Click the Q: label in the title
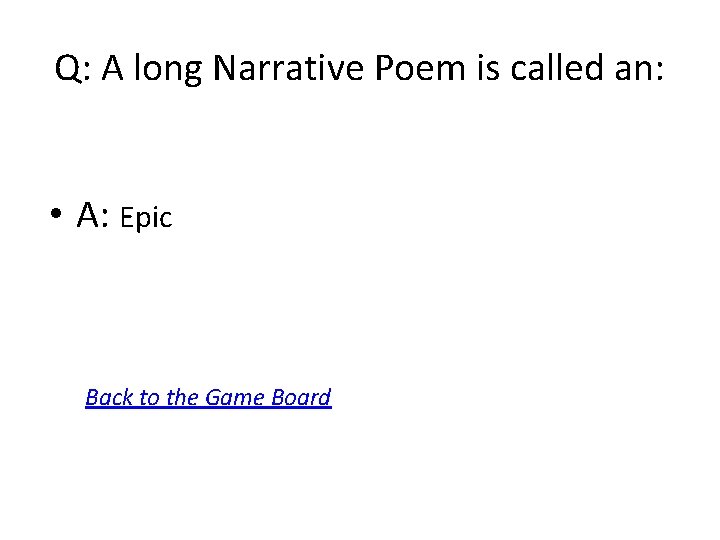 coord(74,69)
